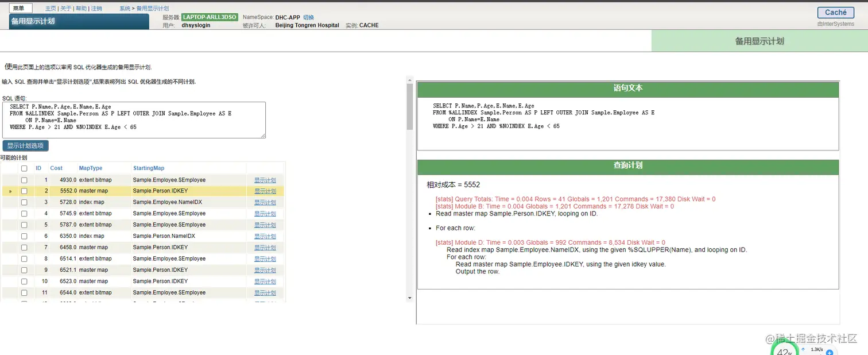Click the LAPTOP-ARLL3DSO server badge
Image resolution: width=868 pixels, height=355 pixels.
point(210,18)
